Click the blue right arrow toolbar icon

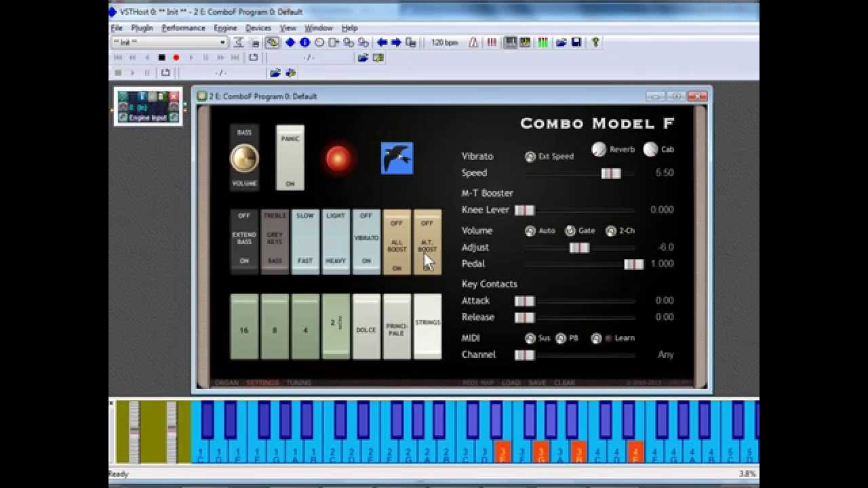[x=397, y=42]
